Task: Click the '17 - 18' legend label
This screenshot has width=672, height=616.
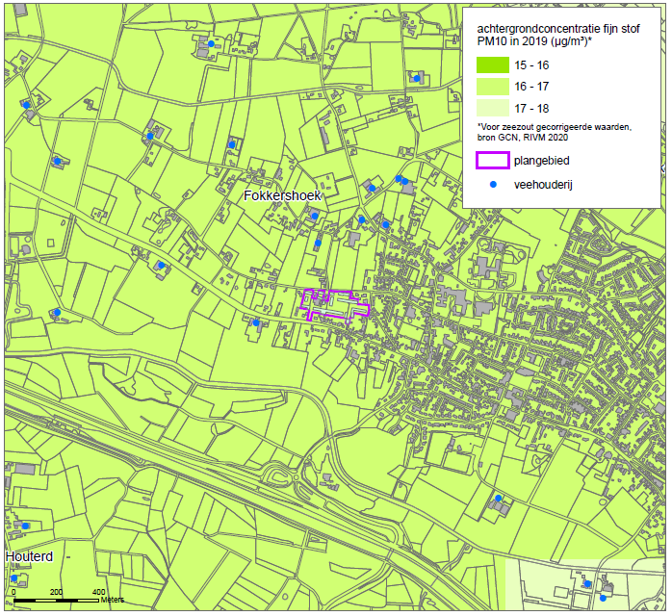Action: 531,109
